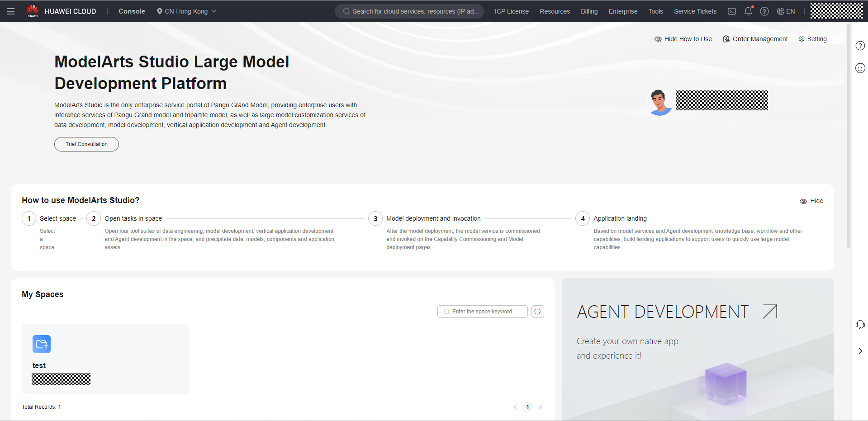
Task: Click the Trial Consultation button
Action: click(86, 144)
